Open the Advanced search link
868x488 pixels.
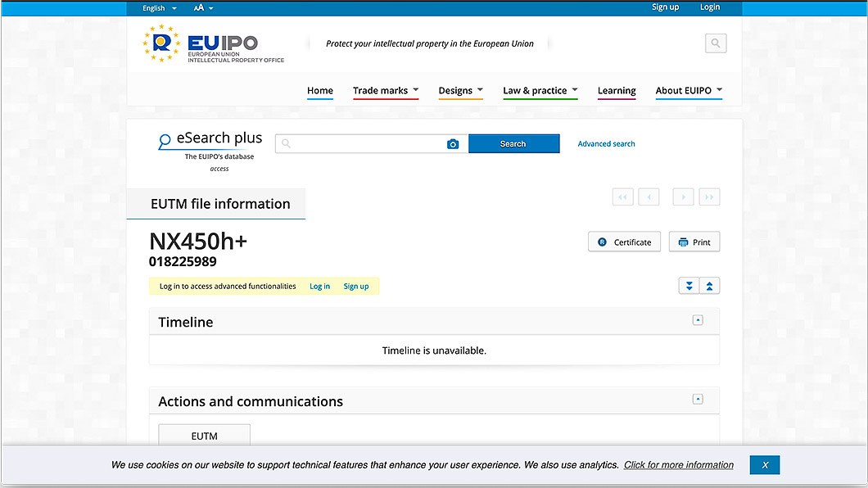click(606, 144)
